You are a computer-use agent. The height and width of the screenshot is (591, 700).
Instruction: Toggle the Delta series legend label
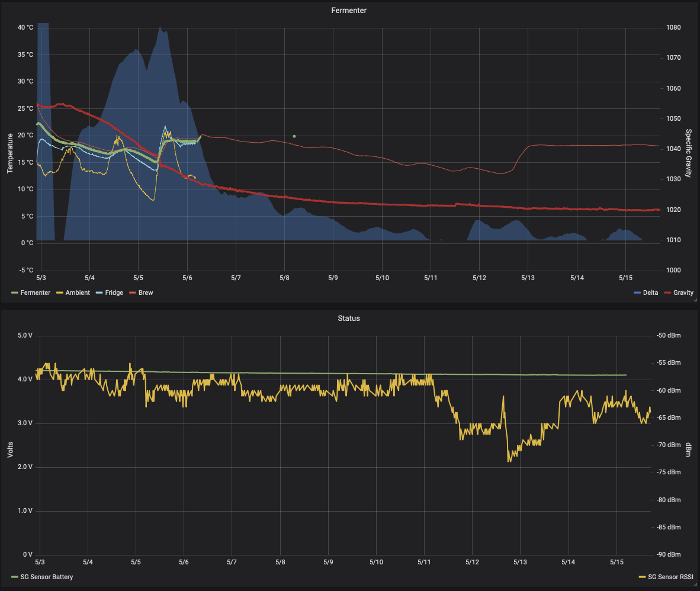[x=650, y=293]
